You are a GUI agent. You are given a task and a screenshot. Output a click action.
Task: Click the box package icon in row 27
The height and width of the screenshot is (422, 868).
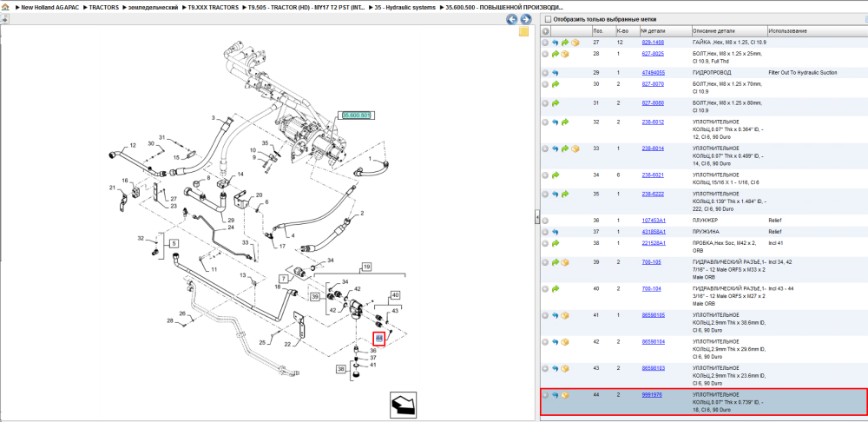575,43
